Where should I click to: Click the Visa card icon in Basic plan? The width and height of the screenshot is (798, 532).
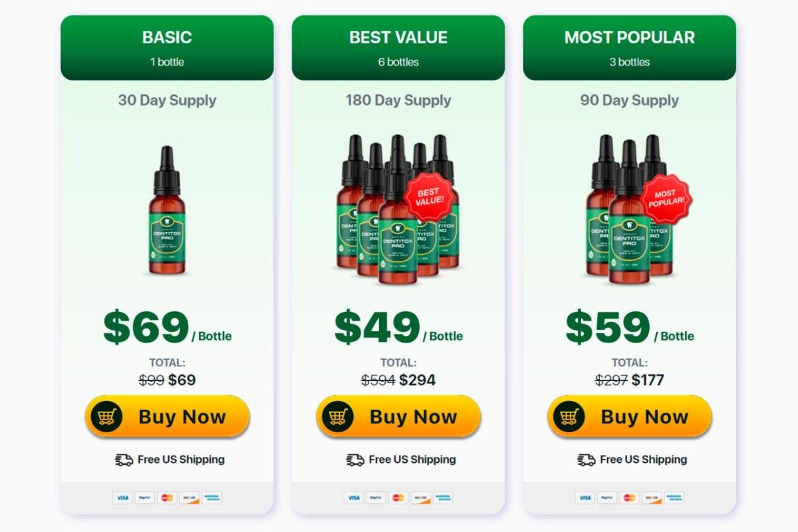122,497
